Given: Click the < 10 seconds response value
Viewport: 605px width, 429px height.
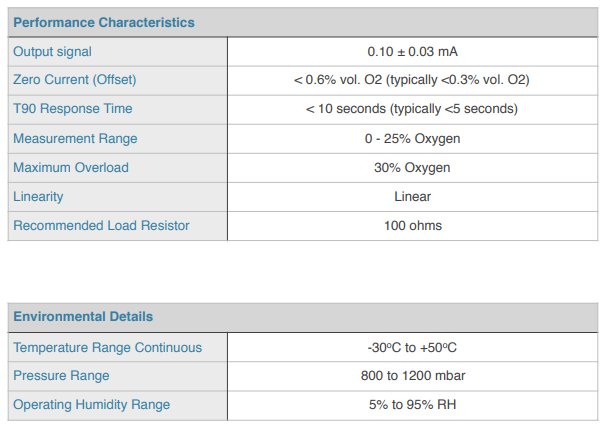Looking at the screenshot, I should tap(412, 109).
